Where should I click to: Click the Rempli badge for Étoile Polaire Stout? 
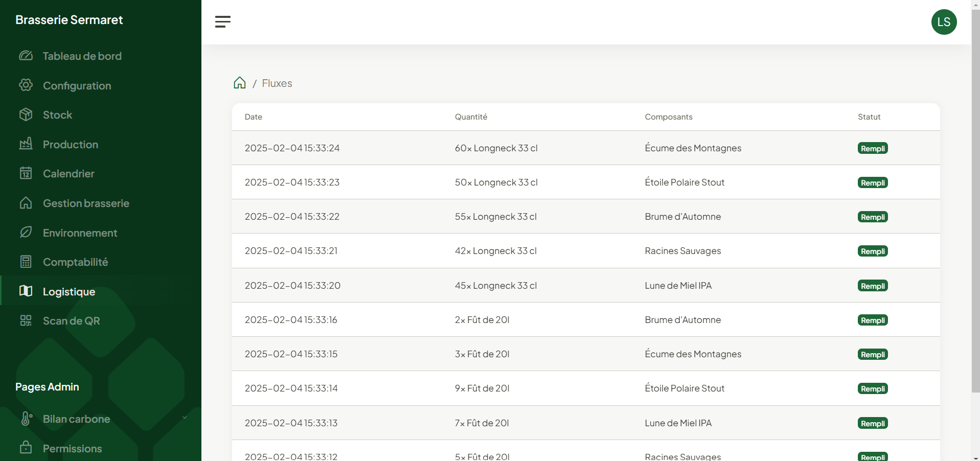pos(873,182)
